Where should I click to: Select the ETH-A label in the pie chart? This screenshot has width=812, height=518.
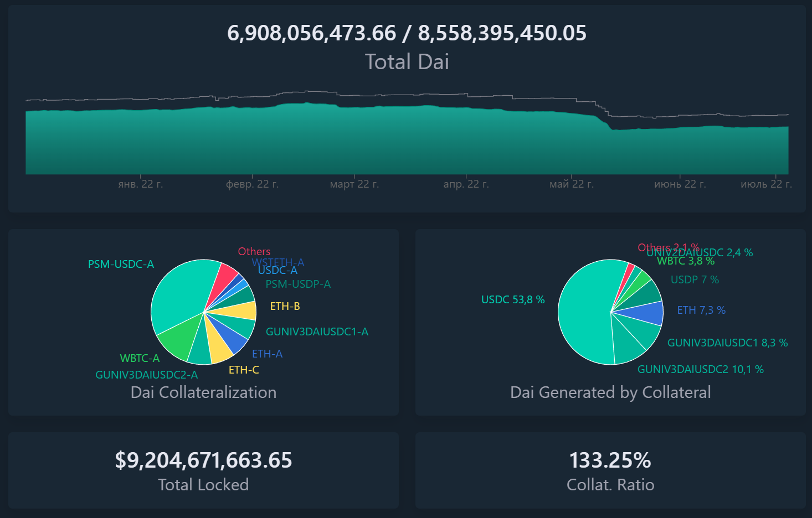click(267, 354)
